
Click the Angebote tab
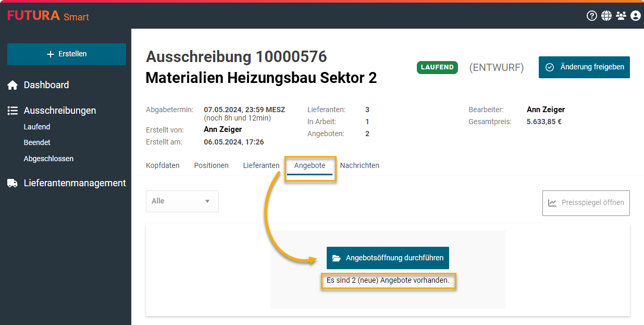click(309, 165)
